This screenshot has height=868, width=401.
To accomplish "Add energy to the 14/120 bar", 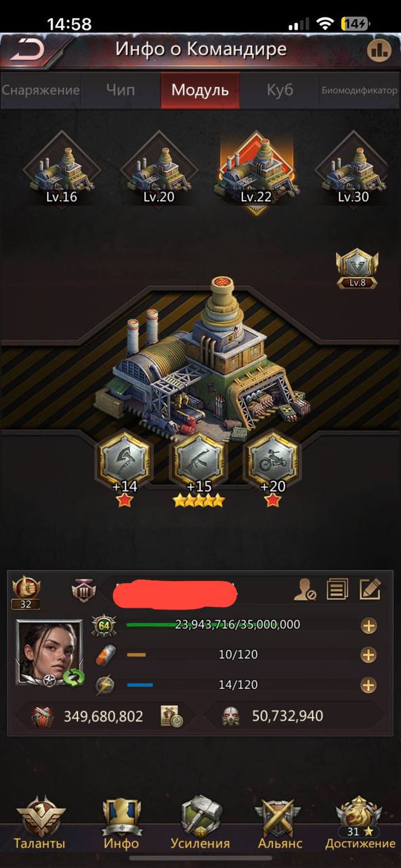I will (x=368, y=685).
